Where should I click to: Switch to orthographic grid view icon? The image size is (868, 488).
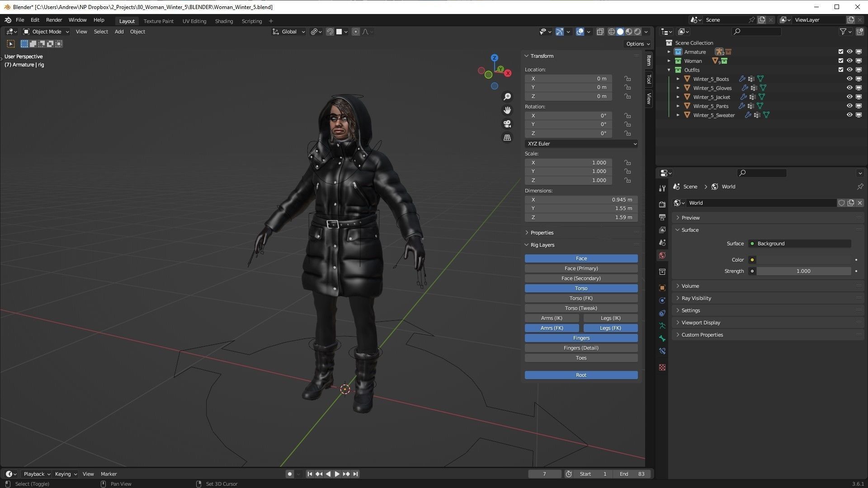click(x=507, y=137)
